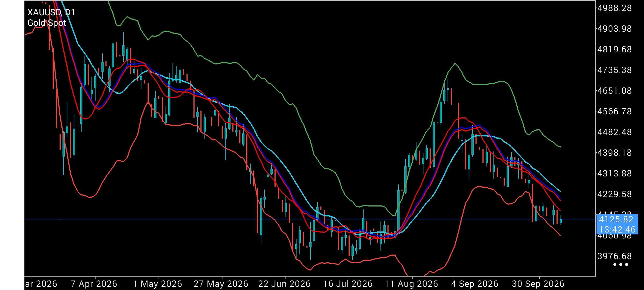Select the 16 Jul 2026 date label

pyautogui.click(x=348, y=284)
